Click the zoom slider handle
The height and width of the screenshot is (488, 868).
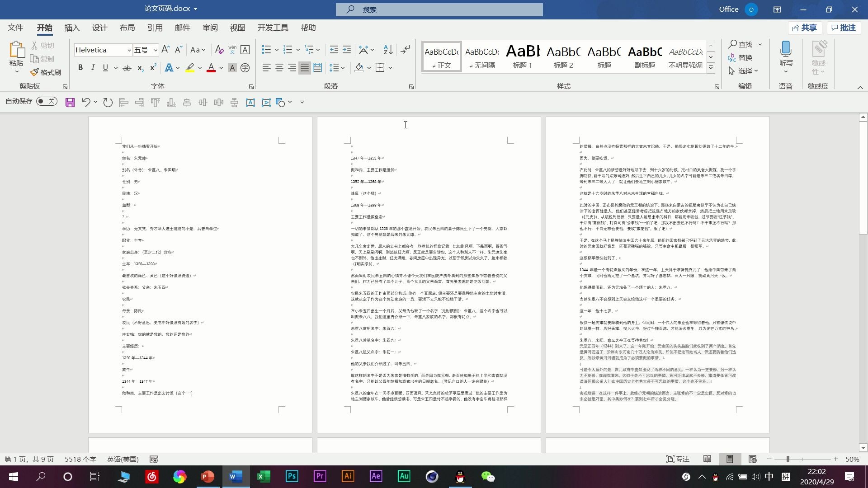788,459
